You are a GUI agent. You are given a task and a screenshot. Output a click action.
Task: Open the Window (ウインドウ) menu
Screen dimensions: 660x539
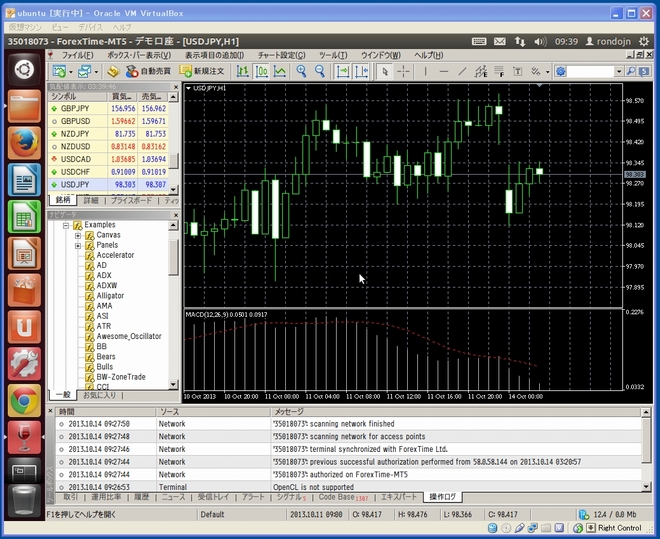(381, 55)
